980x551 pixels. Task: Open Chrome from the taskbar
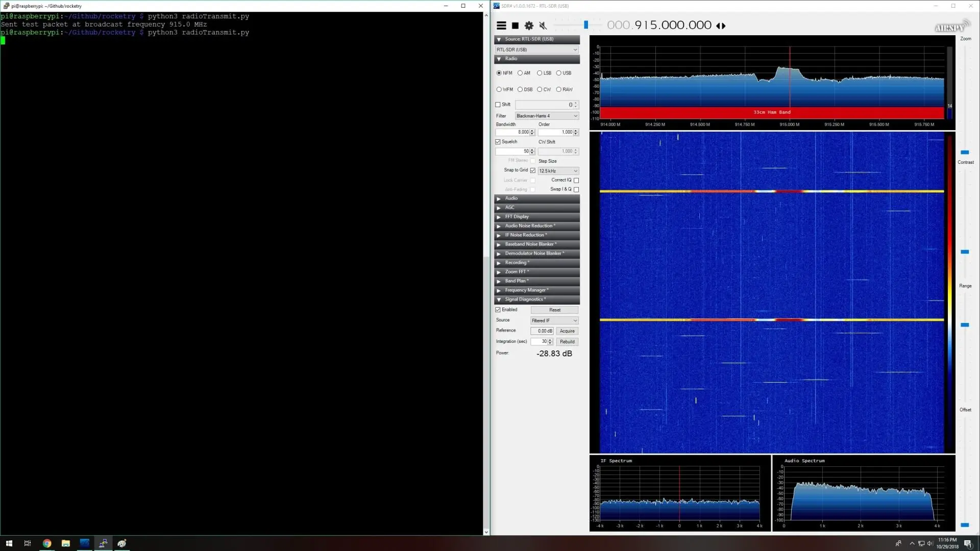click(47, 543)
